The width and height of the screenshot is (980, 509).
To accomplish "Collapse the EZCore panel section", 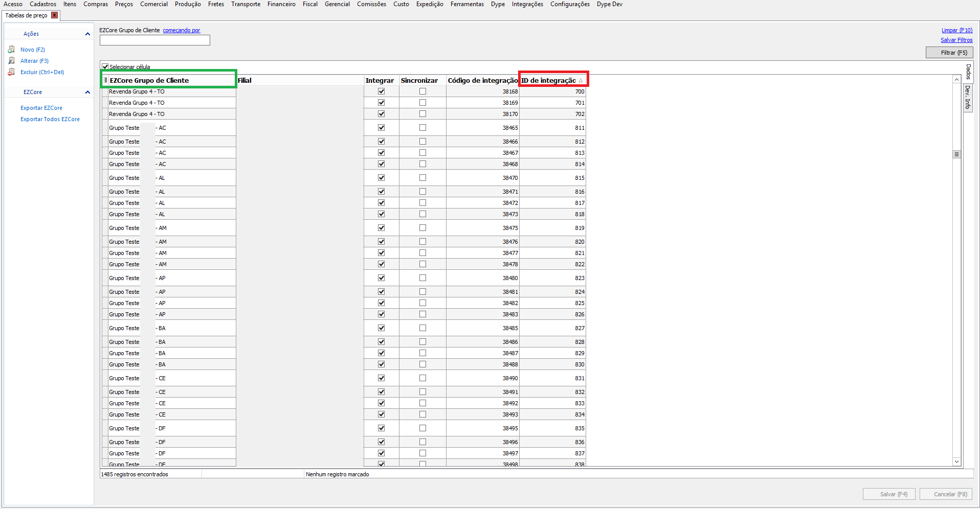I will pos(87,92).
